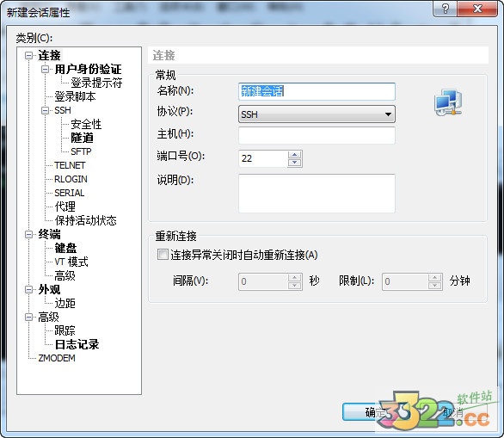Open 日志记录 settings in tree
The image size is (504, 438).
point(77,345)
